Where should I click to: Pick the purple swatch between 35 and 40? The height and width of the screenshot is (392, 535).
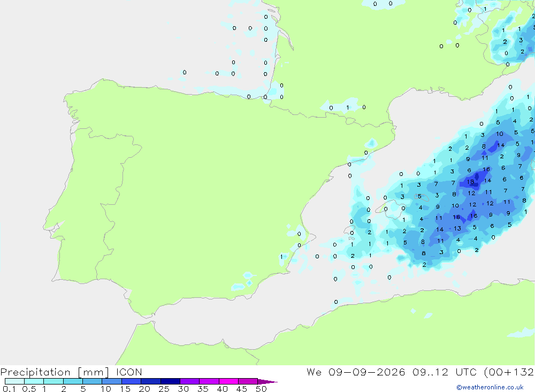click(x=209, y=381)
